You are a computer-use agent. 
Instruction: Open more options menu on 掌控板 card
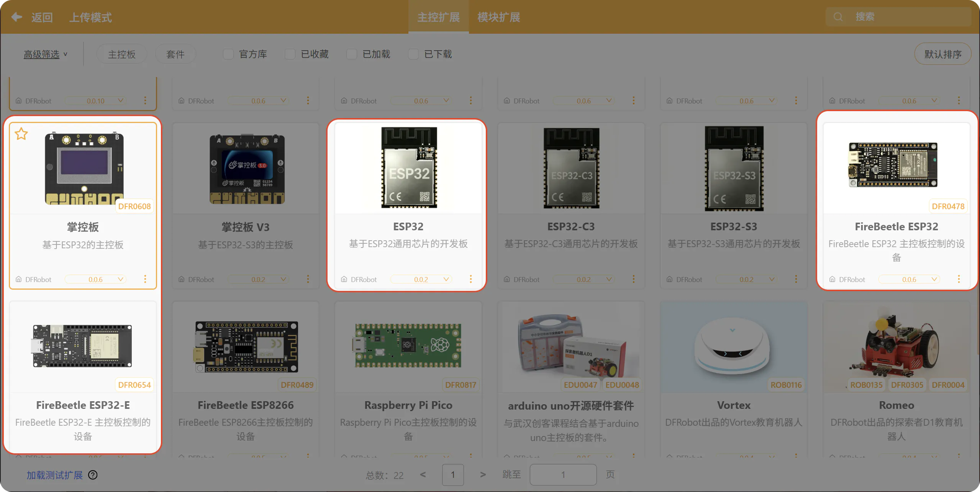[145, 279]
